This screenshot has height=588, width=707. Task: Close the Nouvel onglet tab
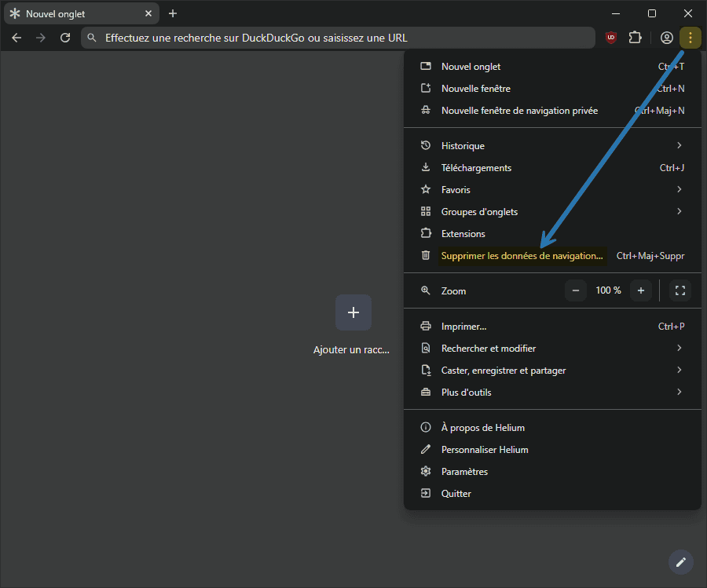(148, 13)
